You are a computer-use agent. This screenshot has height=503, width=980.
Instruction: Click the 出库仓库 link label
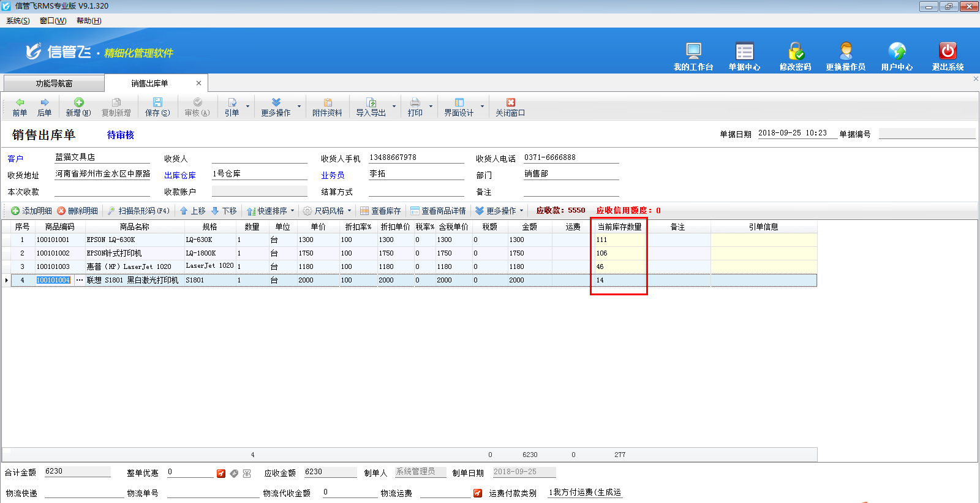(x=180, y=175)
